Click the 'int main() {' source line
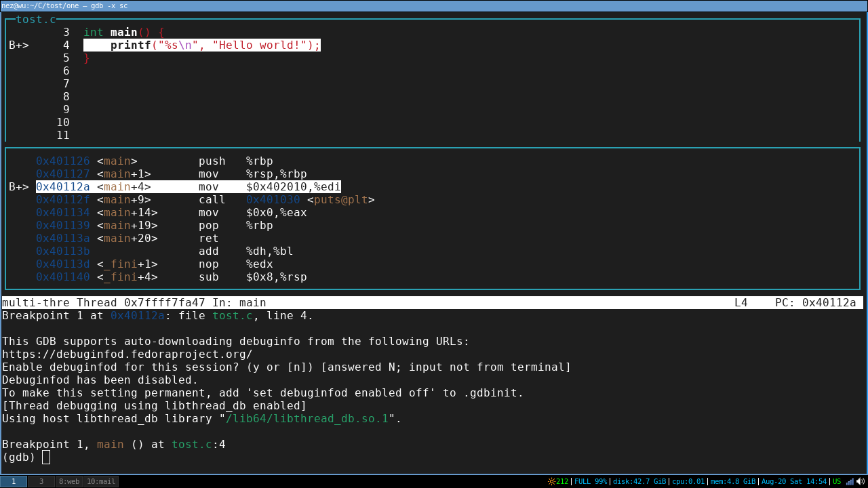The image size is (868, 488). (x=124, y=33)
